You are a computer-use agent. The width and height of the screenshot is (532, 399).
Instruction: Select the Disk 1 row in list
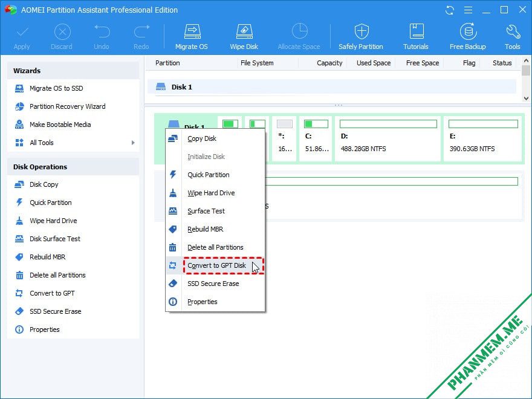(332, 87)
